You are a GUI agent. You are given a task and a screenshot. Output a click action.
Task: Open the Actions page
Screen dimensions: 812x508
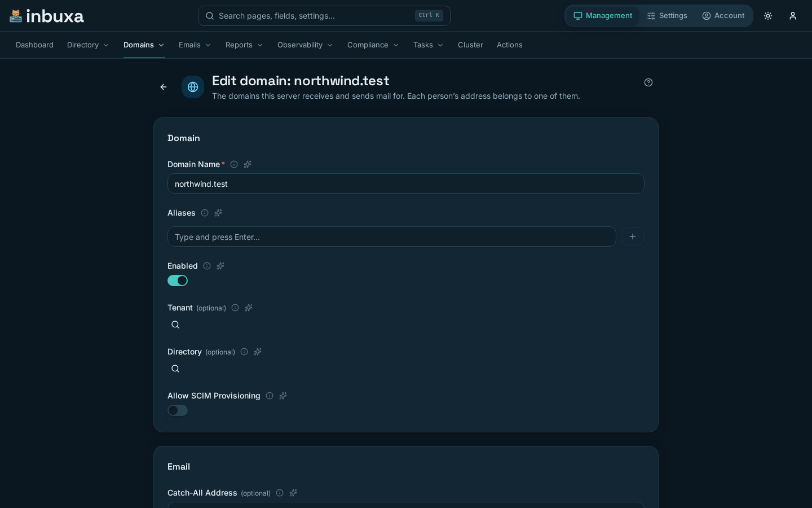[510, 45]
